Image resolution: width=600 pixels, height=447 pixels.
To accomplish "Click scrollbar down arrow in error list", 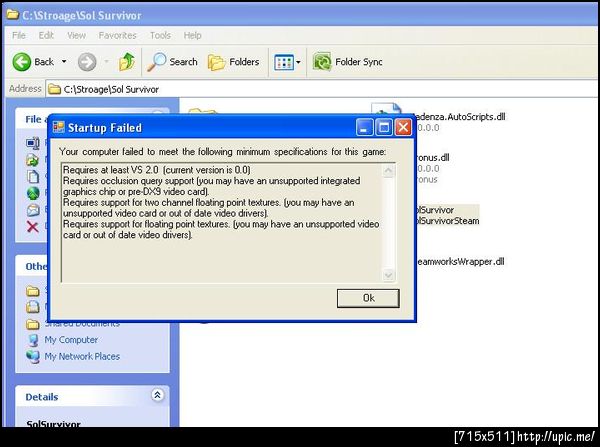I will point(388,275).
